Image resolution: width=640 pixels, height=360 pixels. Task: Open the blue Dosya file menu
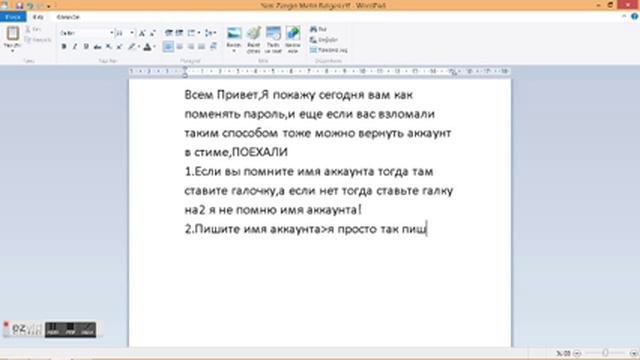[13, 17]
